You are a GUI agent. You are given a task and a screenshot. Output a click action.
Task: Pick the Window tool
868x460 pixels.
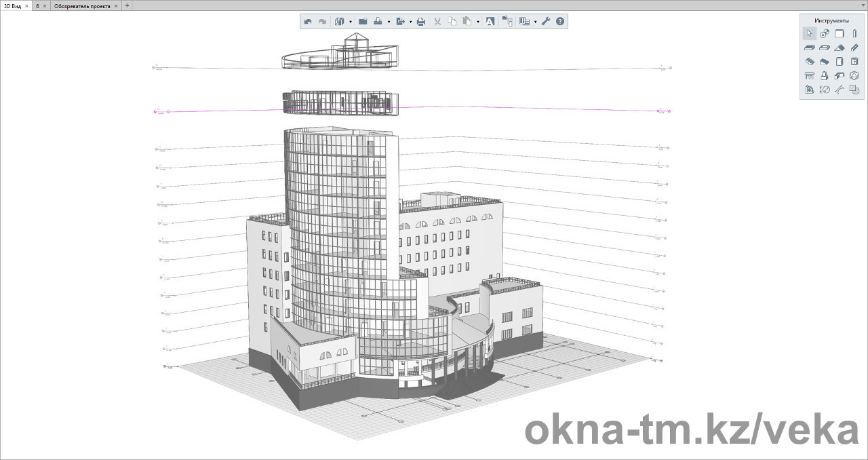854,61
